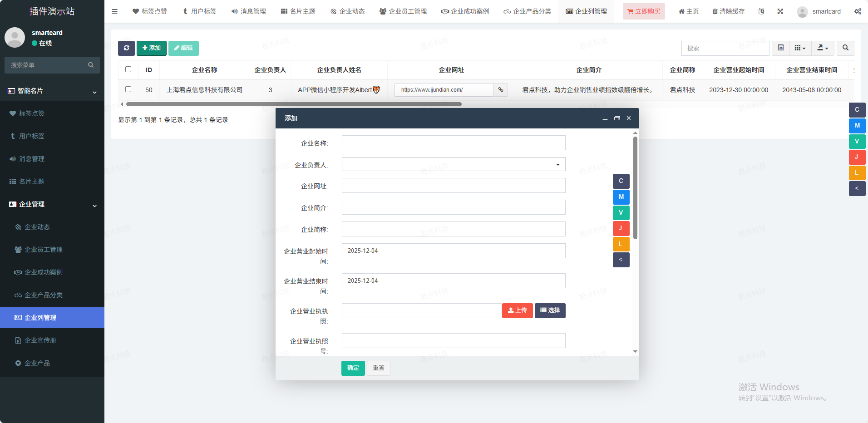Open the export data dropdown
This screenshot has height=423, width=868.
pyautogui.click(x=823, y=48)
